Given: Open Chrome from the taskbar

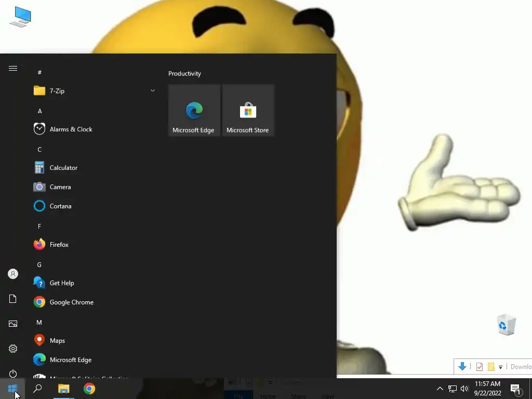Looking at the screenshot, I should pyautogui.click(x=89, y=389).
